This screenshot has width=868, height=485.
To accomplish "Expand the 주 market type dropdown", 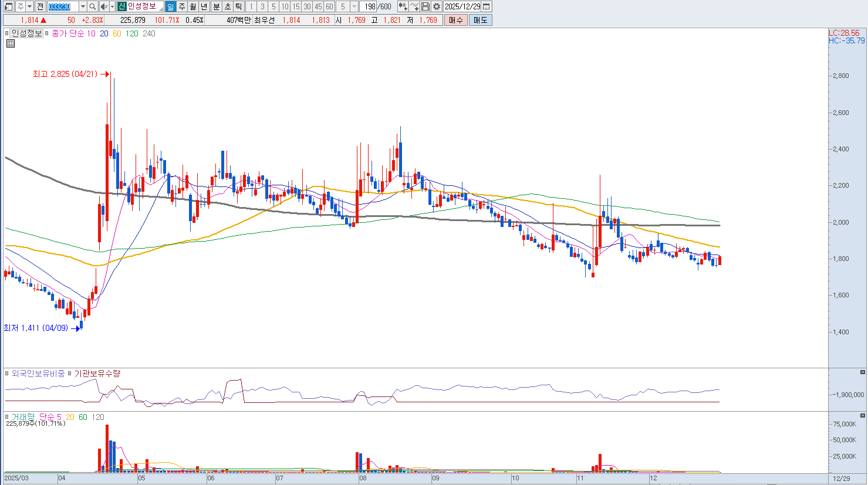I will pos(29,6).
